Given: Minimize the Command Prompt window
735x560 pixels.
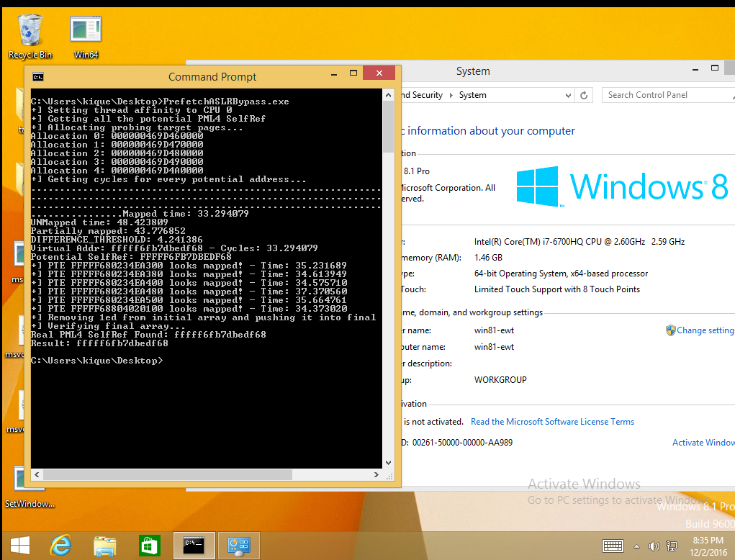Looking at the screenshot, I should [x=334, y=73].
